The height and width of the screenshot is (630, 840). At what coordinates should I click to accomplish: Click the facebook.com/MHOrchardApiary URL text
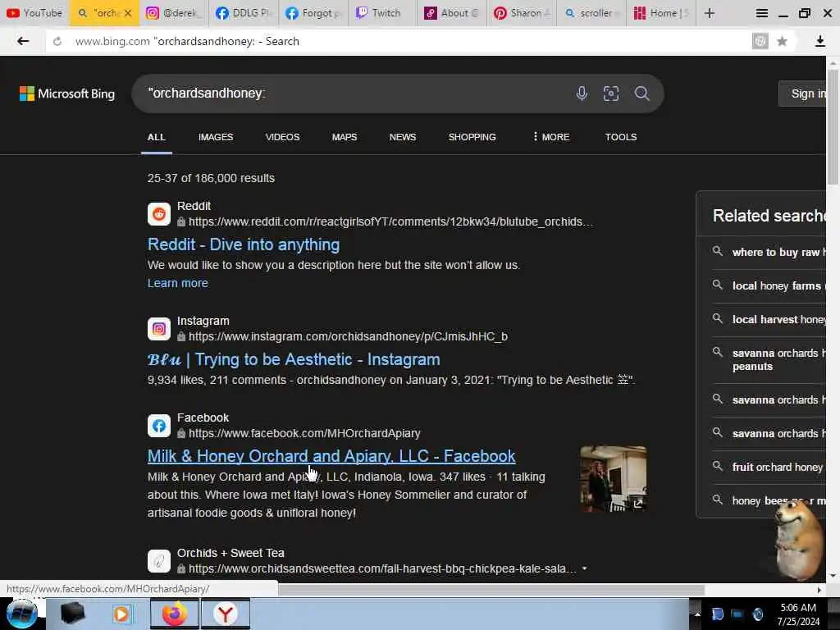tap(304, 433)
